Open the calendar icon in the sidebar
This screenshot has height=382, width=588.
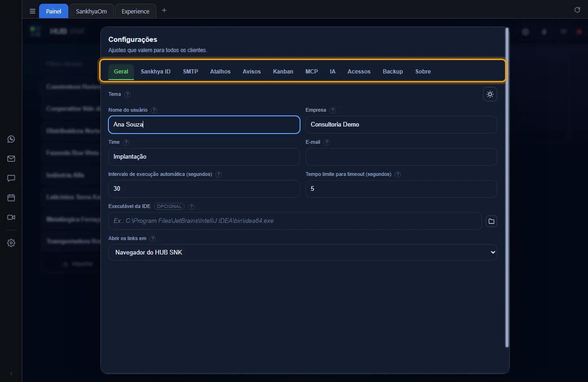tap(11, 198)
